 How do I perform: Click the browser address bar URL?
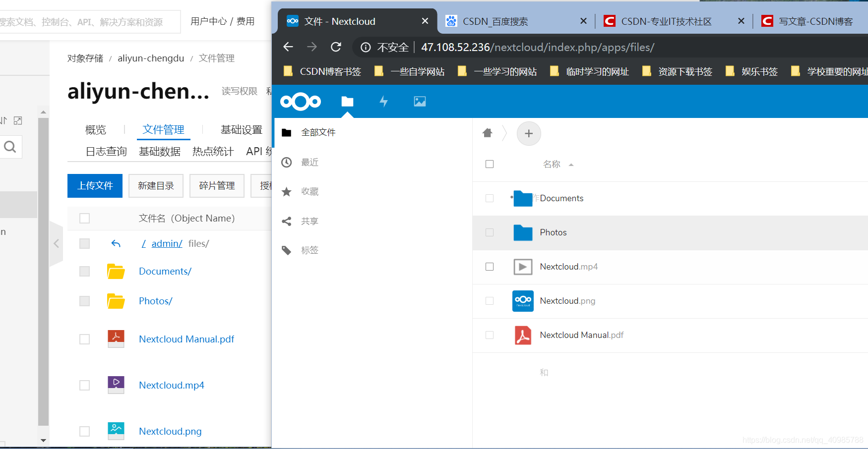click(x=538, y=47)
